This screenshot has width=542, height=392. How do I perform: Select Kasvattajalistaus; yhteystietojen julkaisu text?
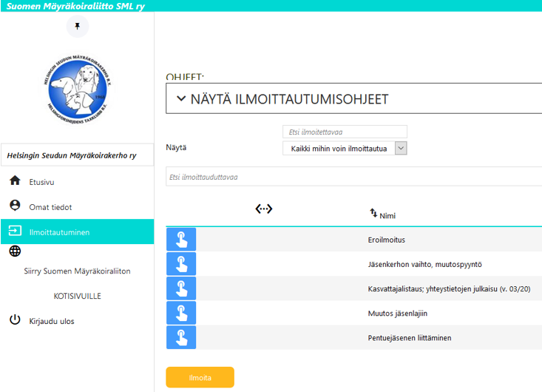449,288
